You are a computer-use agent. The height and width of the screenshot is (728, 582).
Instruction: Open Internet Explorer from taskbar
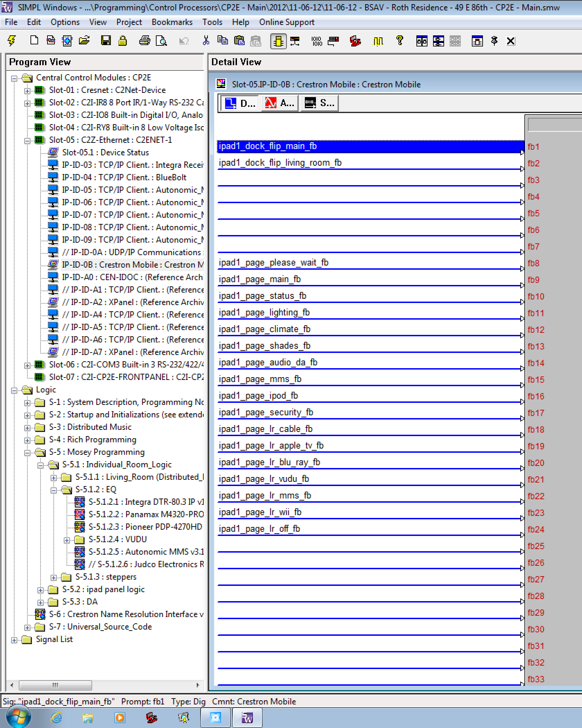(x=56, y=718)
